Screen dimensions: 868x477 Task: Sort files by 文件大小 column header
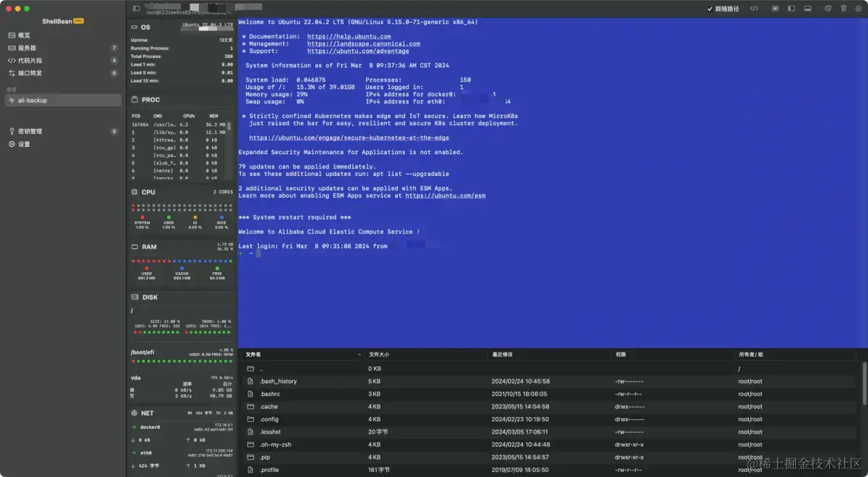pyautogui.click(x=427, y=355)
